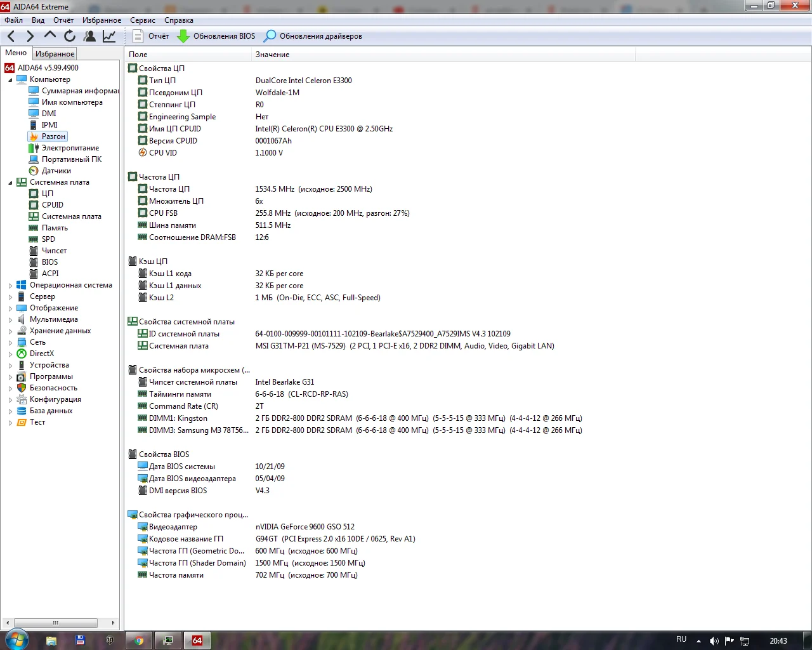Expand the Операционная система tree node
Image resolution: width=812 pixels, height=650 pixels.
[10, 286]
